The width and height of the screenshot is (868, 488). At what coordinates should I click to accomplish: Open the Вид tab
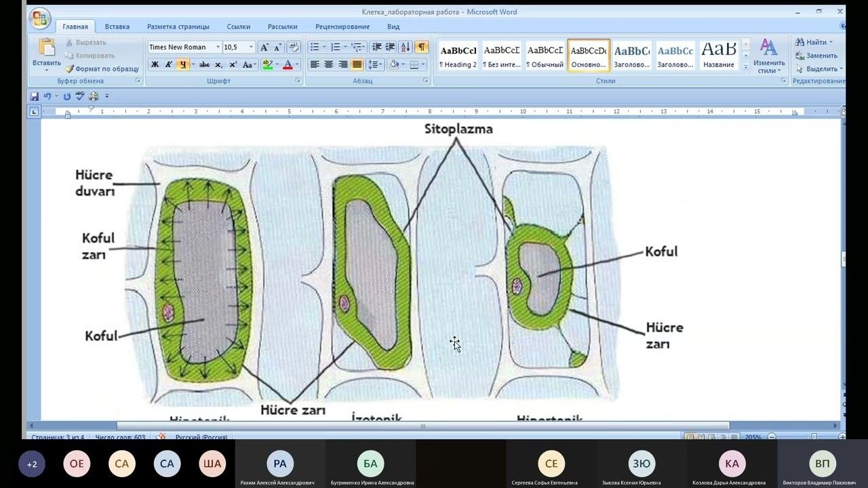tap(393, 26)
